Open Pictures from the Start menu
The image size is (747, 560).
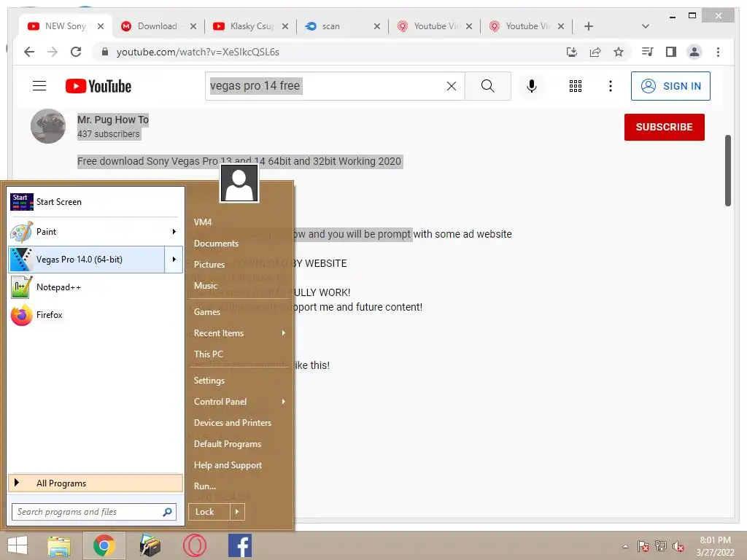click(209, 264)
